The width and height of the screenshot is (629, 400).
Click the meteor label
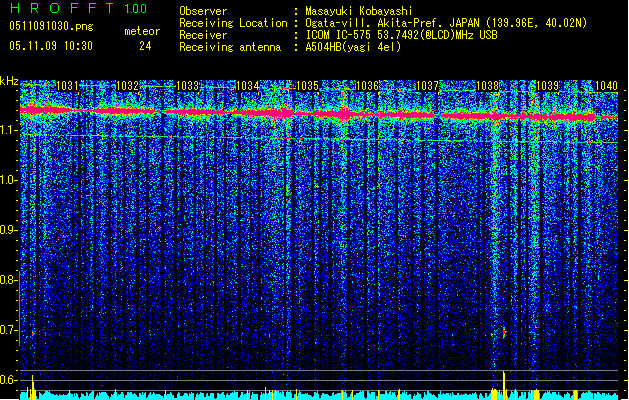[142, 31]
